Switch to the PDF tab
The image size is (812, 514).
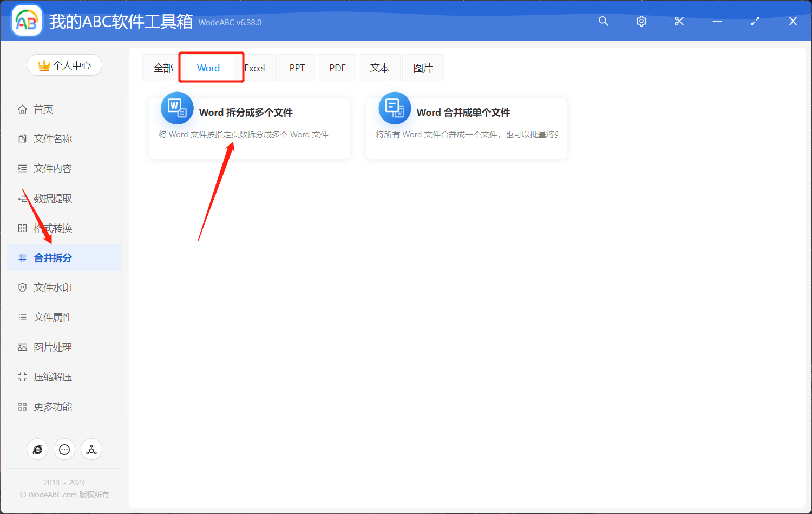point(337,67)
